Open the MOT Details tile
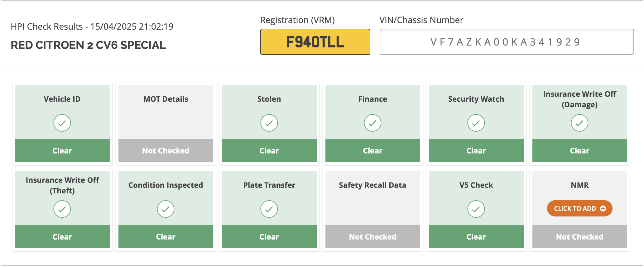644x267 pixels. pyautogui.click(x=166, y=124)
